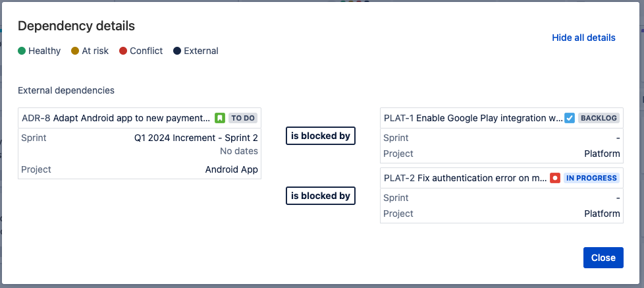Click the Platform project value under PLAT-1
The image size is (644, 288).
coord(602,154)
